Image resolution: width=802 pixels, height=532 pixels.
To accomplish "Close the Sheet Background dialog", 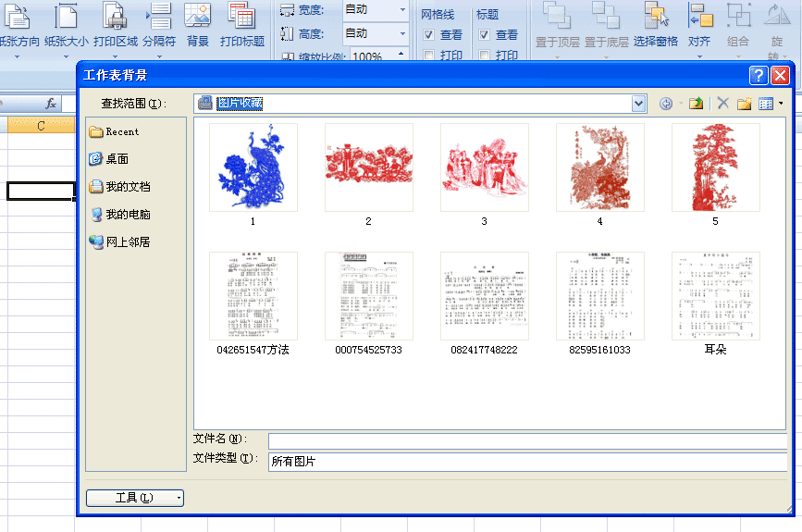I will coord(780,75).
